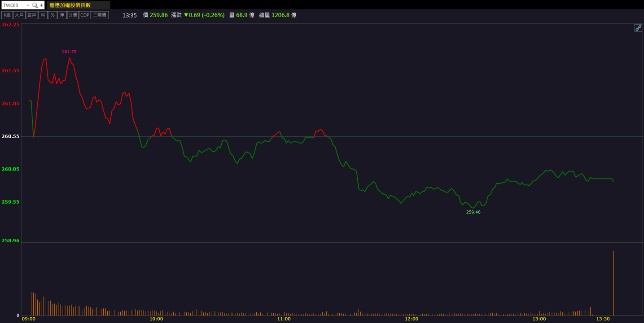Show CDP levels on the chart
This screenshot has height=323, width=644.
coord(84,15)
